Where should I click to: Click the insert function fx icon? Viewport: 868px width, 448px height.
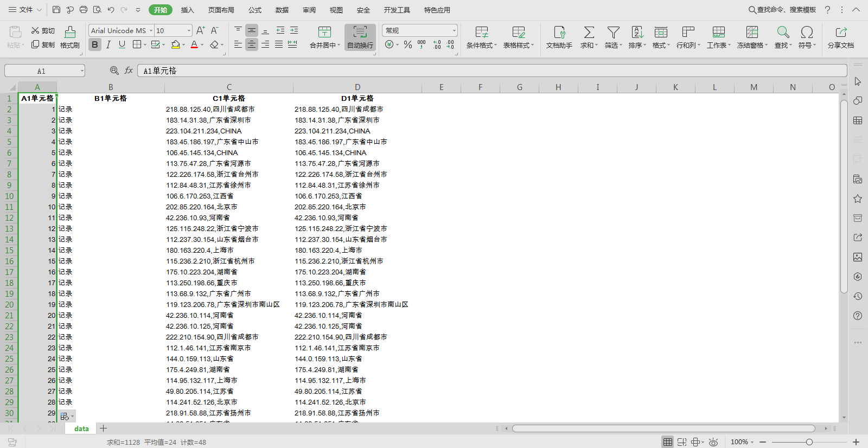[x=129, y=71]
